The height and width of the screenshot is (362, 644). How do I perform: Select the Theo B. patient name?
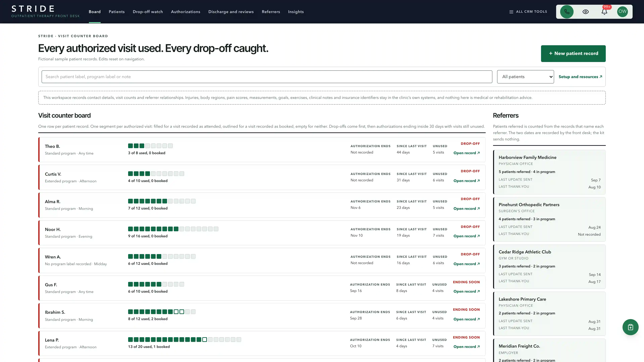tap(52, 146)
